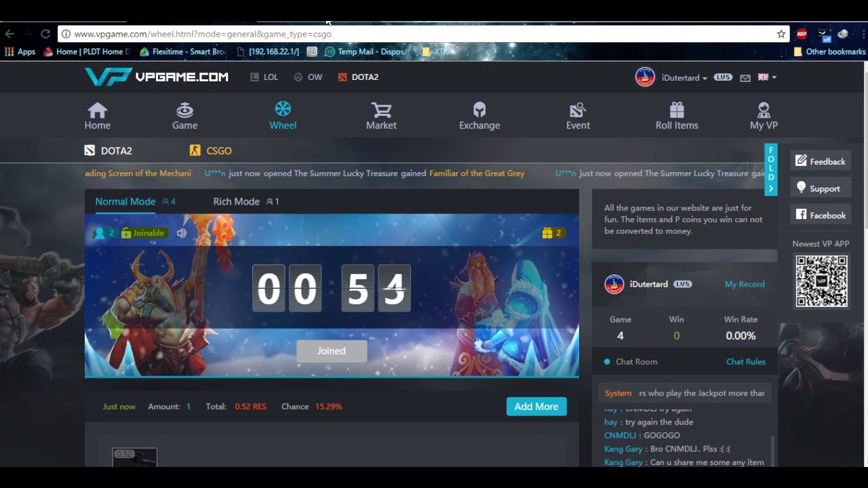
Task: Click the LU5 level badge in header
Action: [x=723, y=77]
